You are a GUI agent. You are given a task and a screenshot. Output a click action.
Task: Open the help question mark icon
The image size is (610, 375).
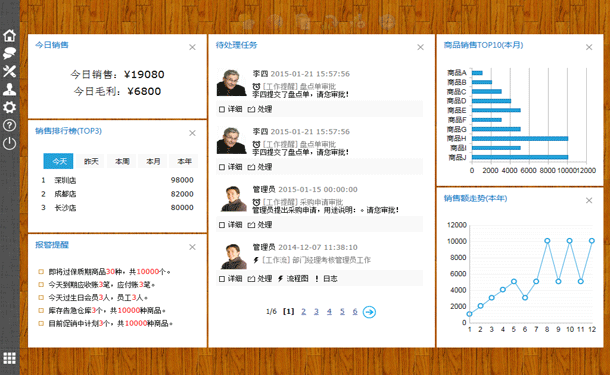(9, 125)
